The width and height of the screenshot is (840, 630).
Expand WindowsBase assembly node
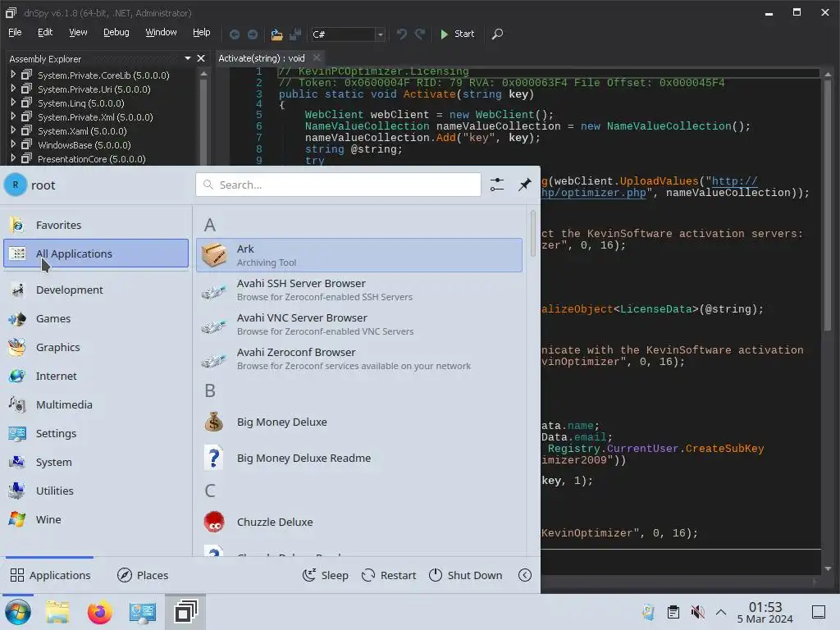coord(13,144)
